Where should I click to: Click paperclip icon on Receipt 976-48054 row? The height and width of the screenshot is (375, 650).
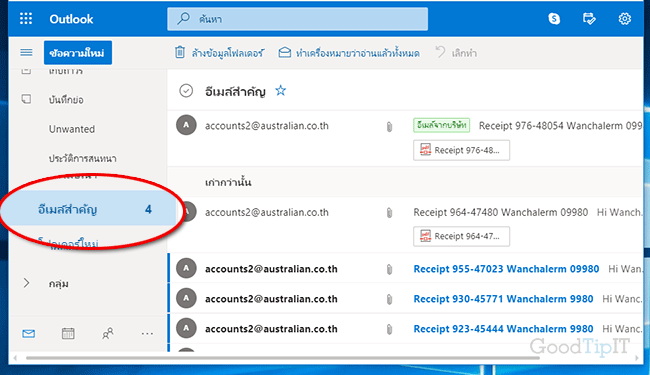coord(389,126)
